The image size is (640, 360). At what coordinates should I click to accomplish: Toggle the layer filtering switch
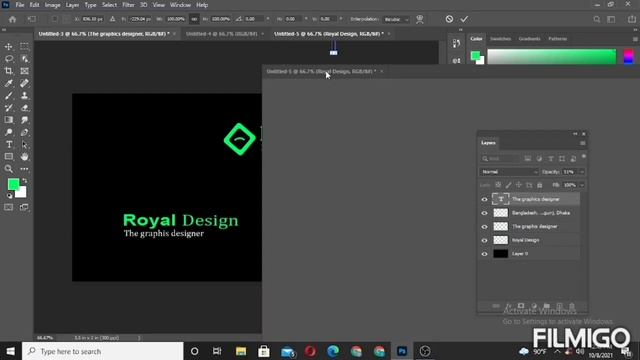coord(584,157)
